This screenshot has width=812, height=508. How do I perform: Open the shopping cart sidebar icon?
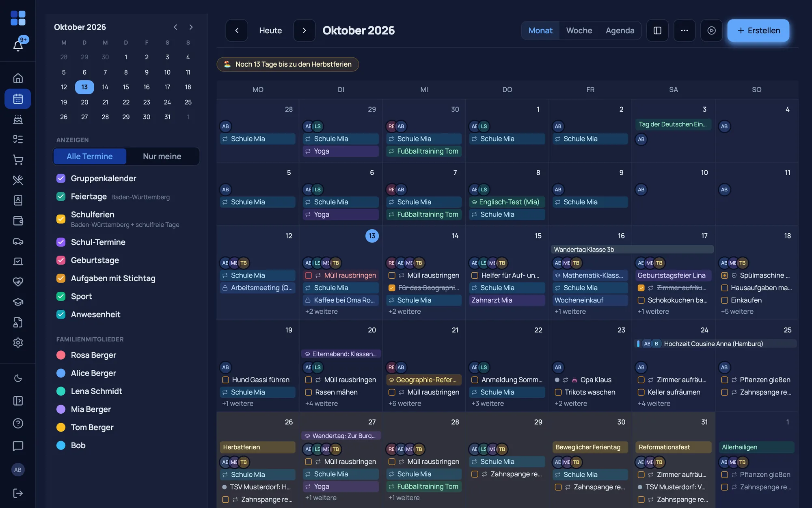coord(18,160)
